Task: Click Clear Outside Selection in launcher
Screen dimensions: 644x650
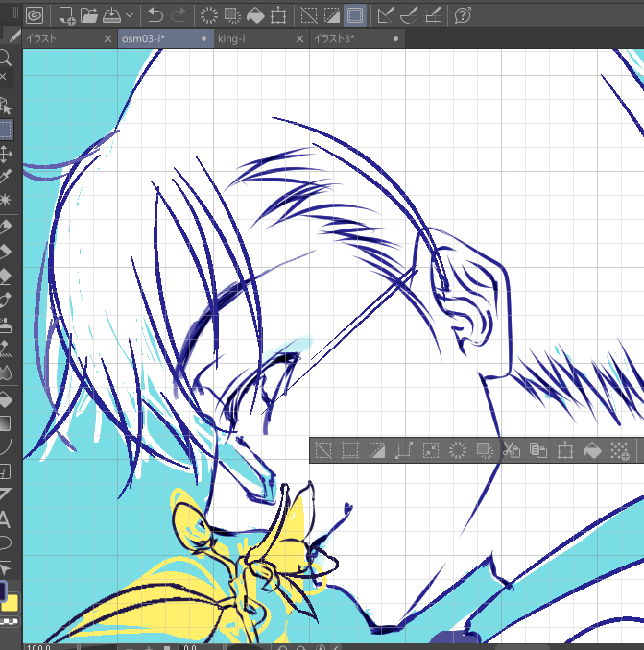Action: pos(485,450)
